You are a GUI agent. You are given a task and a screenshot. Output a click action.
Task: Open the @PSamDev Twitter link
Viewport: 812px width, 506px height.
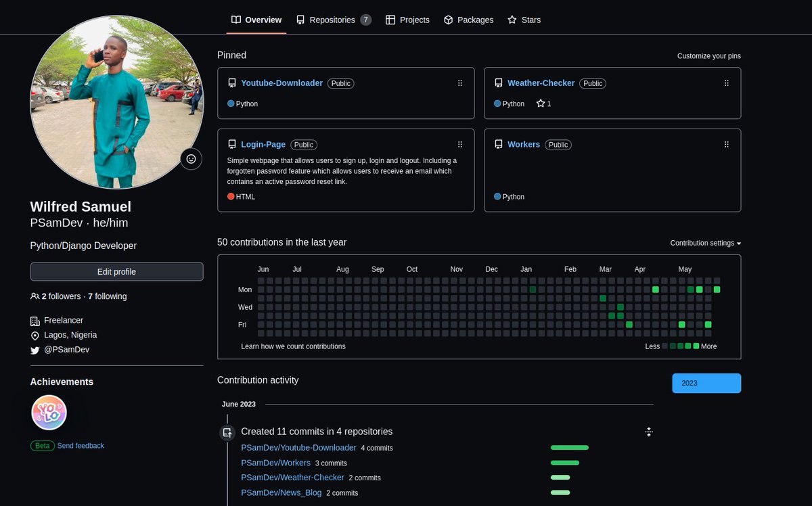(x=66, y=350)
